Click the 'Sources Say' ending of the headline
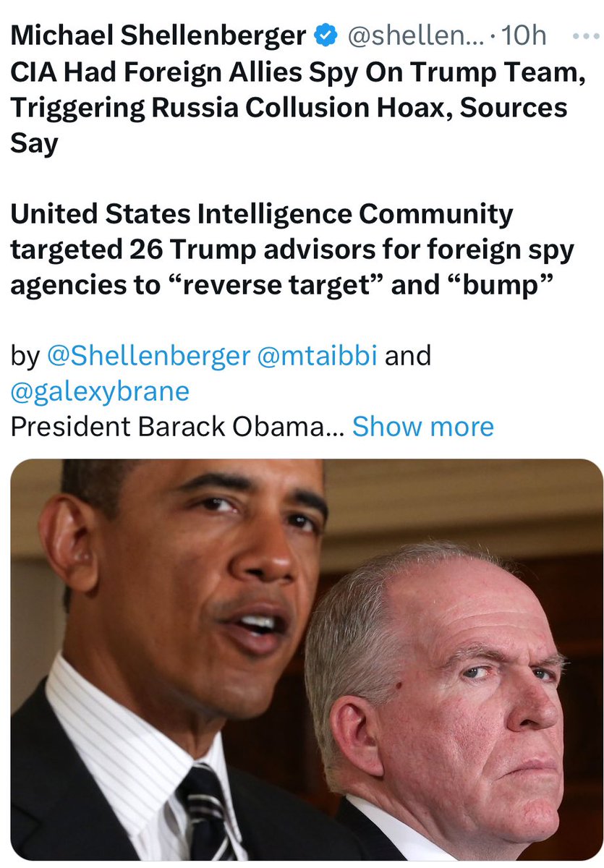Viewport: 604px width, 868px height. [x=289, y=124]
